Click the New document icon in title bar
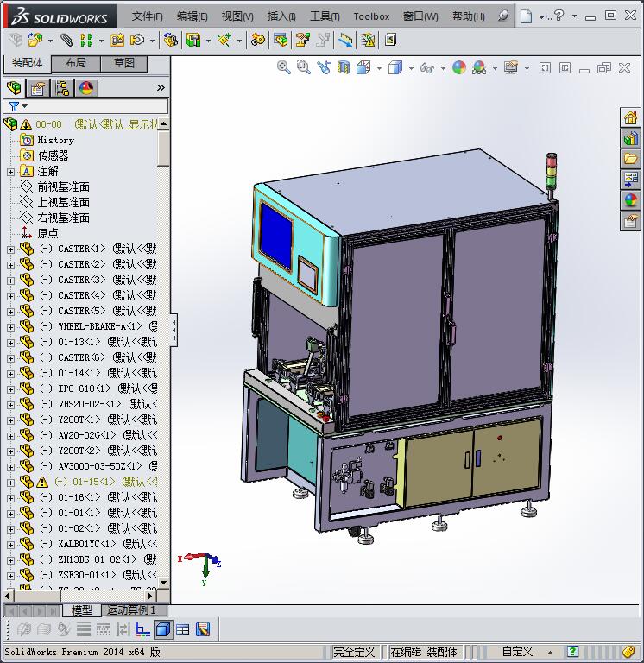Viewport: 644px width, 663px height. click(x=526, y=16)
